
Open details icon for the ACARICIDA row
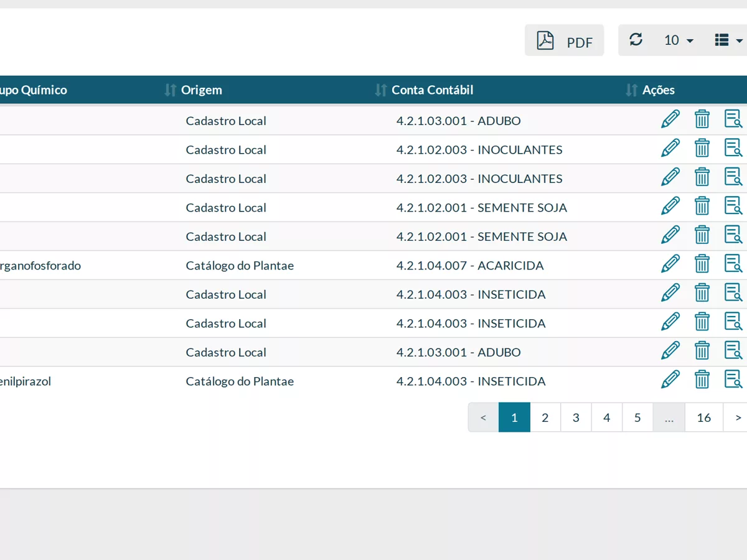[733, 264]
